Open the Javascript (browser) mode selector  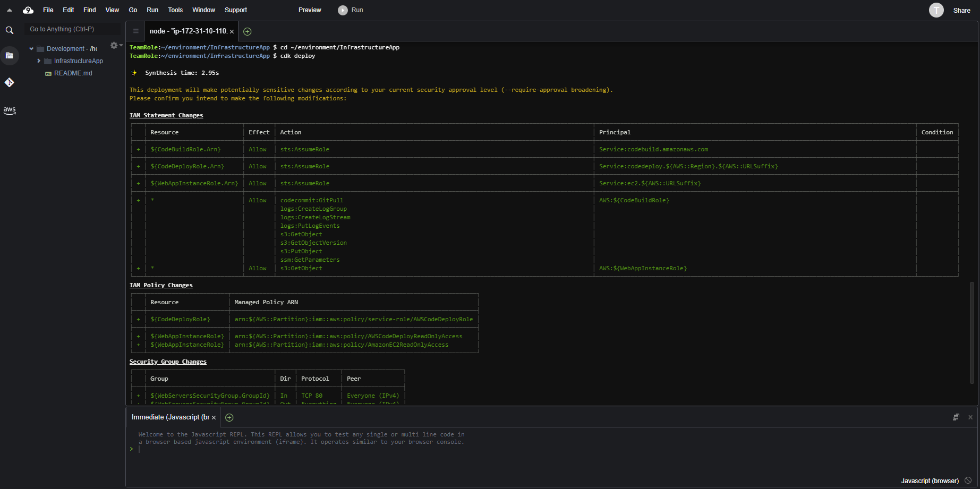pos(930,481)
